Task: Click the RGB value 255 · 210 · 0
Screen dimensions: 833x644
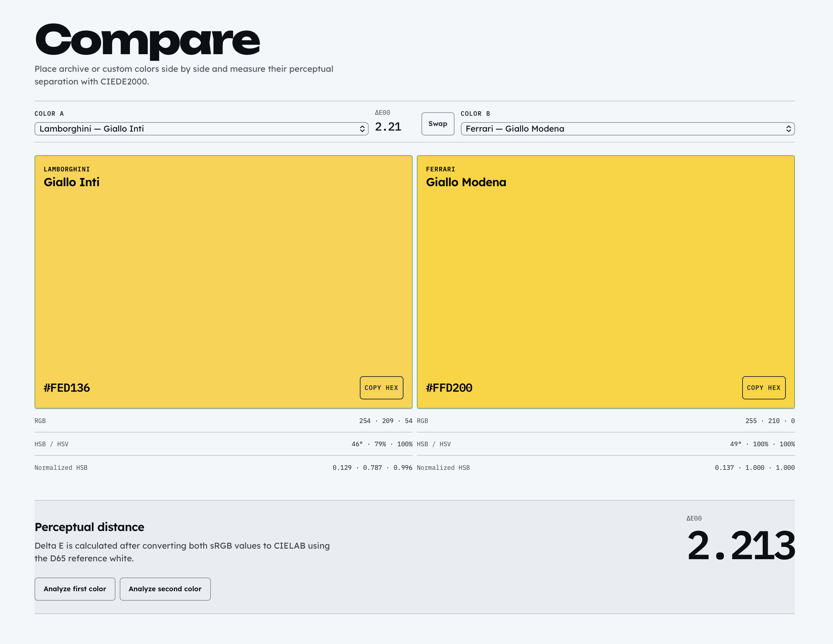Action: pyautogui.click(x=770, y=421)
